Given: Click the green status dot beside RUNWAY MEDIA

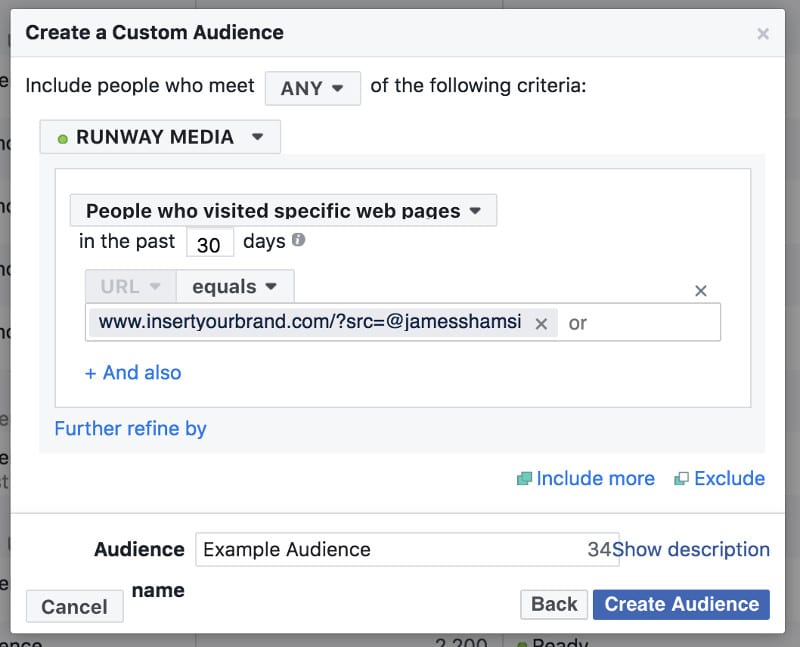Looking at the screenshot, I should tap(63, 139).
